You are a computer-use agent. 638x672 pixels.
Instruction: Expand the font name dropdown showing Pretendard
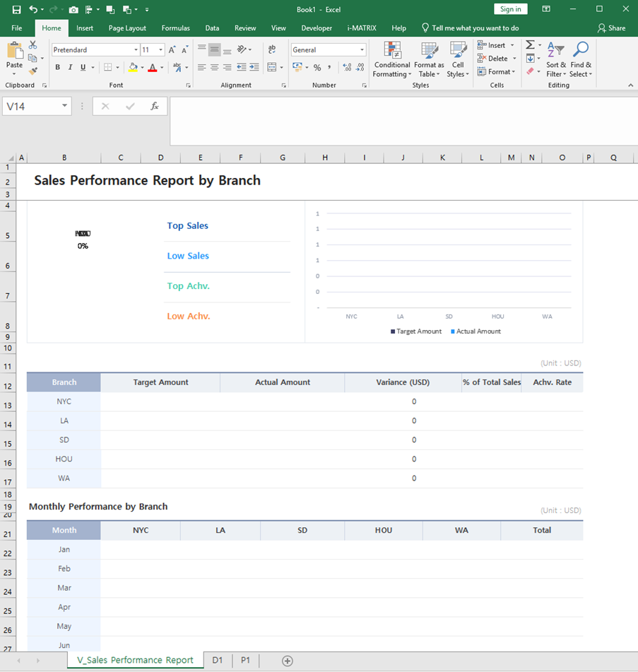(x=136, y=50)
